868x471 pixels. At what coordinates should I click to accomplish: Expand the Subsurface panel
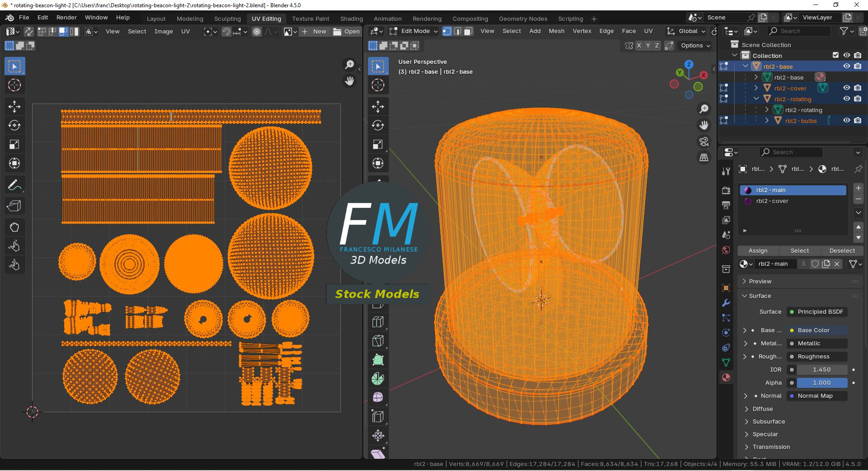(x=769, y=422)
